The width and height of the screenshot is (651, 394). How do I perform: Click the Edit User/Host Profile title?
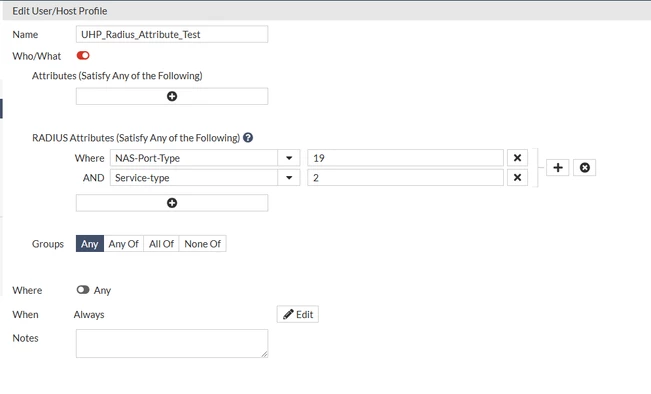pos(60,11)
